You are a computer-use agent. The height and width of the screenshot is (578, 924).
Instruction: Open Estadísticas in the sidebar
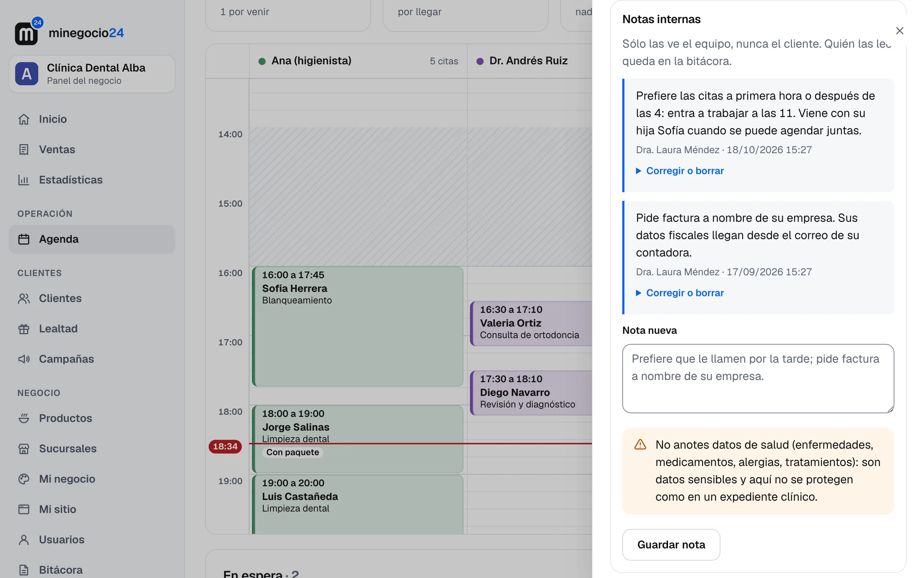click(x=92, y=180)
